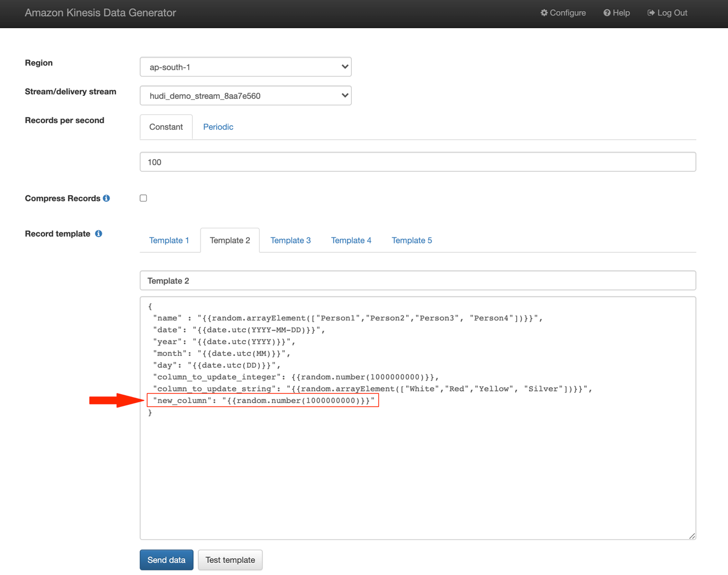Open the Stream/delivery stream dropdown

[x=245, y=96]
